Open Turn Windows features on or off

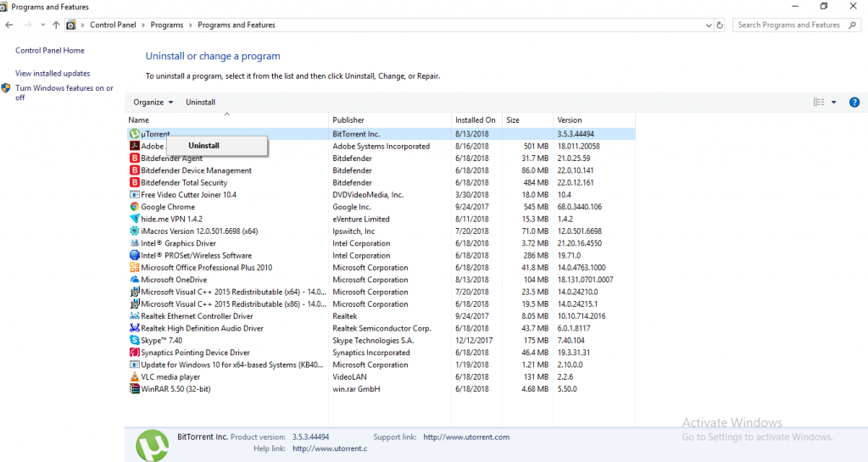point(64,93)
